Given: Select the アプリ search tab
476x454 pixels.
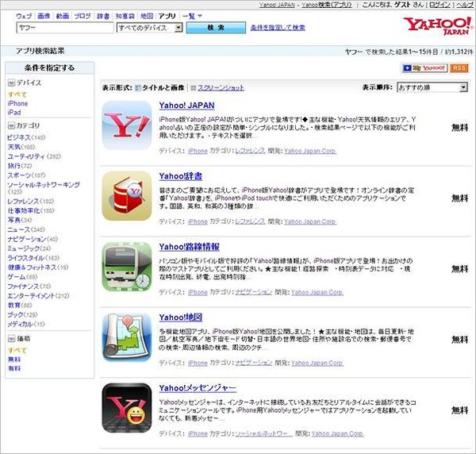Looking at the screenshot, I should point(167,16).
